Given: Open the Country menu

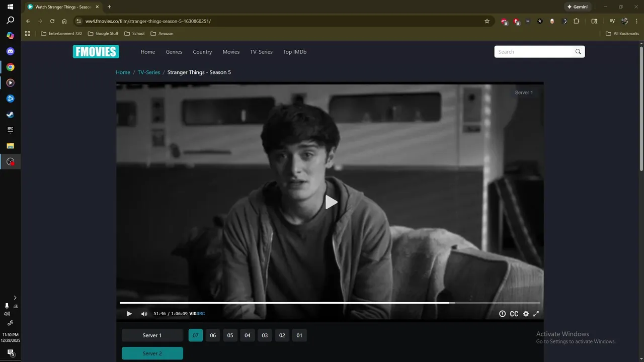Looking at the screenshot, I should click(x=202, y=52).
